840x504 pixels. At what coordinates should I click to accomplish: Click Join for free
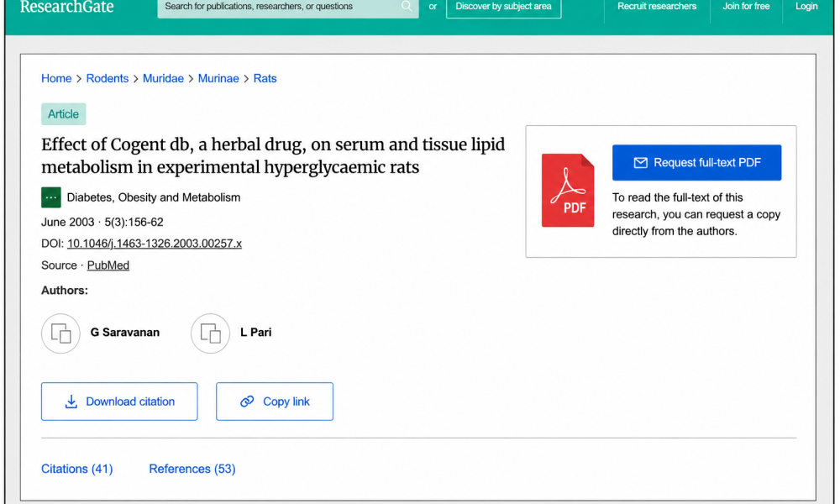pyautogui.click(x=746, y=7)
